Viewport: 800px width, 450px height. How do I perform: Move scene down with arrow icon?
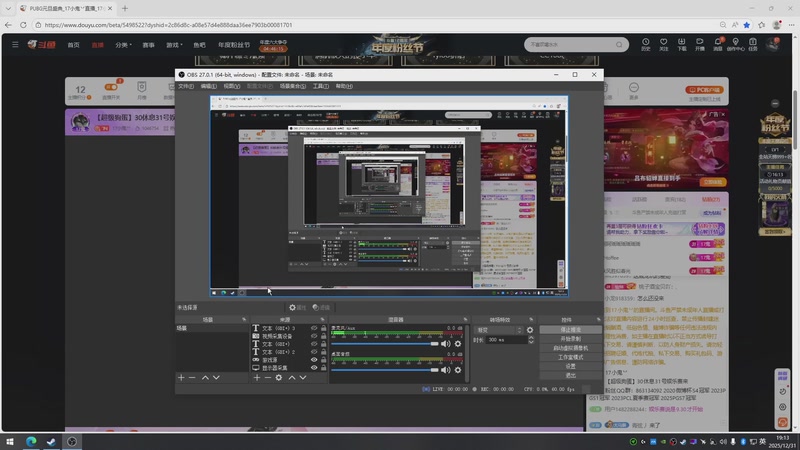216,378
